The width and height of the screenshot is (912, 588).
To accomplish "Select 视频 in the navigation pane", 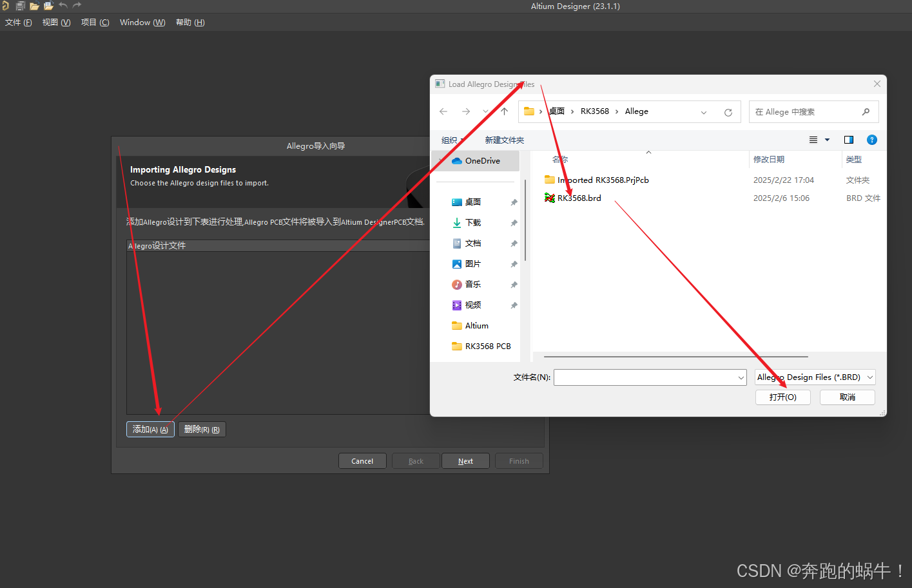I will pos(473,305).
